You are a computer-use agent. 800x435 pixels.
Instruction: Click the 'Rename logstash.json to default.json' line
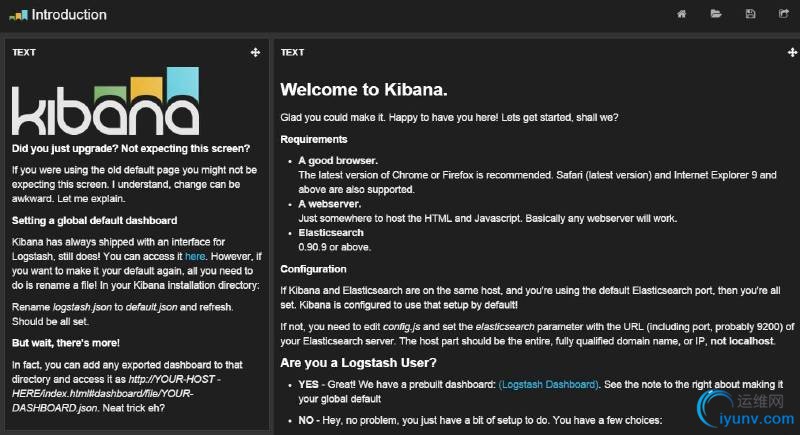122,307
